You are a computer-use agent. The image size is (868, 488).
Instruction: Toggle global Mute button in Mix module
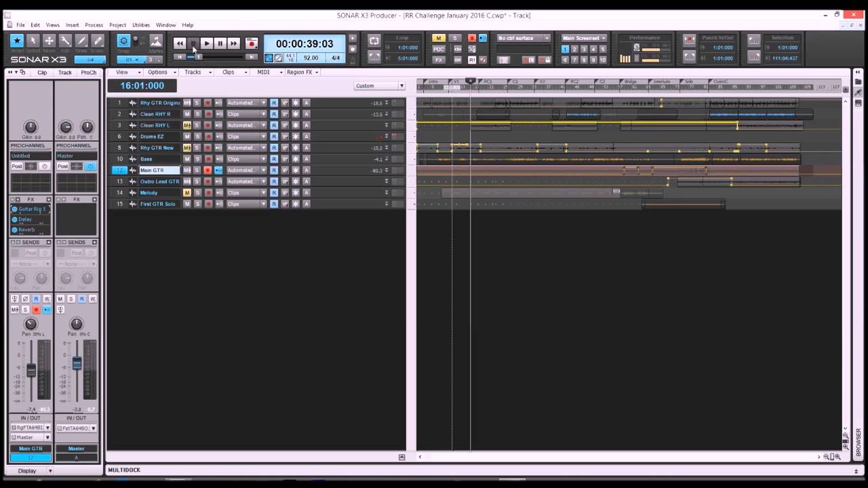[x=439, y=38]
